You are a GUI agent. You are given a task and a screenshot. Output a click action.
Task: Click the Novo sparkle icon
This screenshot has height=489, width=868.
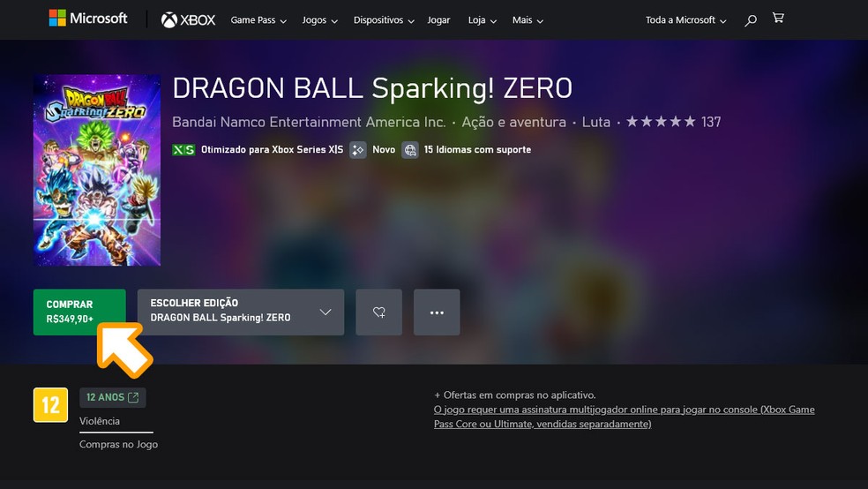(x=358, y=149)
